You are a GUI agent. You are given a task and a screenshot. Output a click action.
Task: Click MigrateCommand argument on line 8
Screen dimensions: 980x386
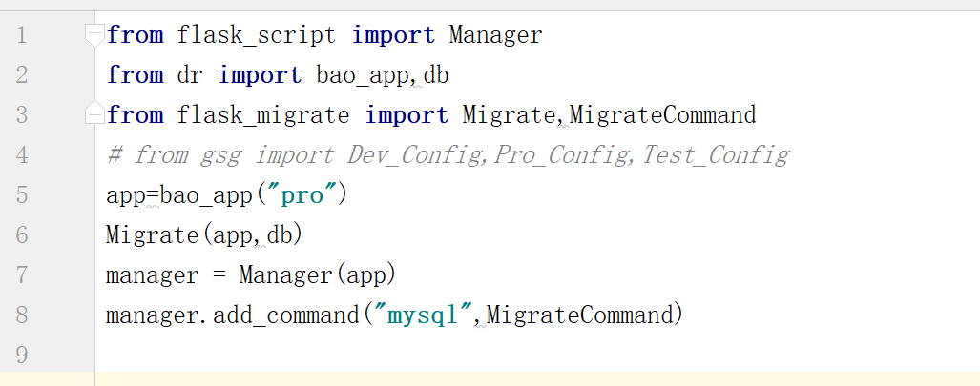pos(581,315)
